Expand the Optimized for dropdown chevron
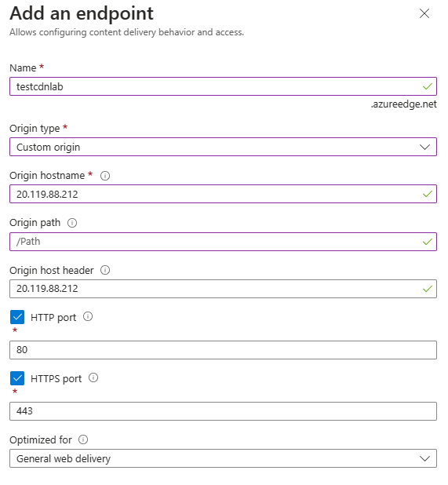The width and height of the screenshot is (448, 485). click(424, 458)
